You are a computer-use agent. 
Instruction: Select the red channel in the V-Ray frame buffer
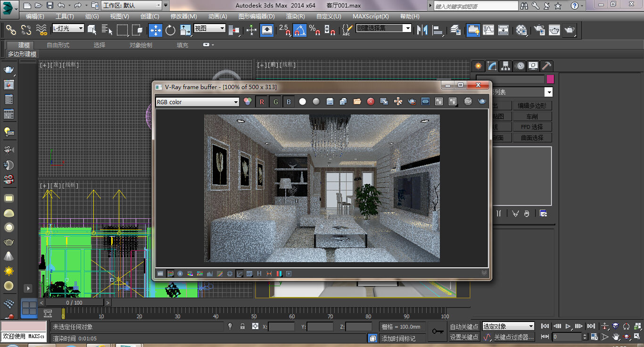click(262, 101)
